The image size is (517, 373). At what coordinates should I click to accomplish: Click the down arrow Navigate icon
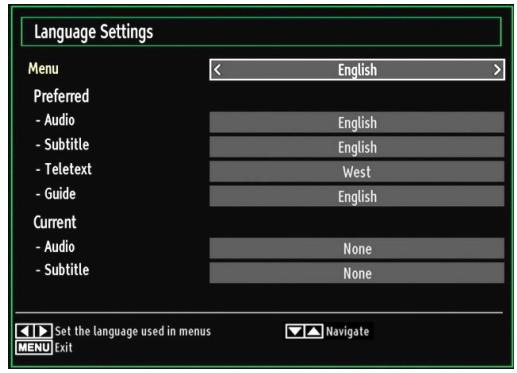click(x=295, y=331)
